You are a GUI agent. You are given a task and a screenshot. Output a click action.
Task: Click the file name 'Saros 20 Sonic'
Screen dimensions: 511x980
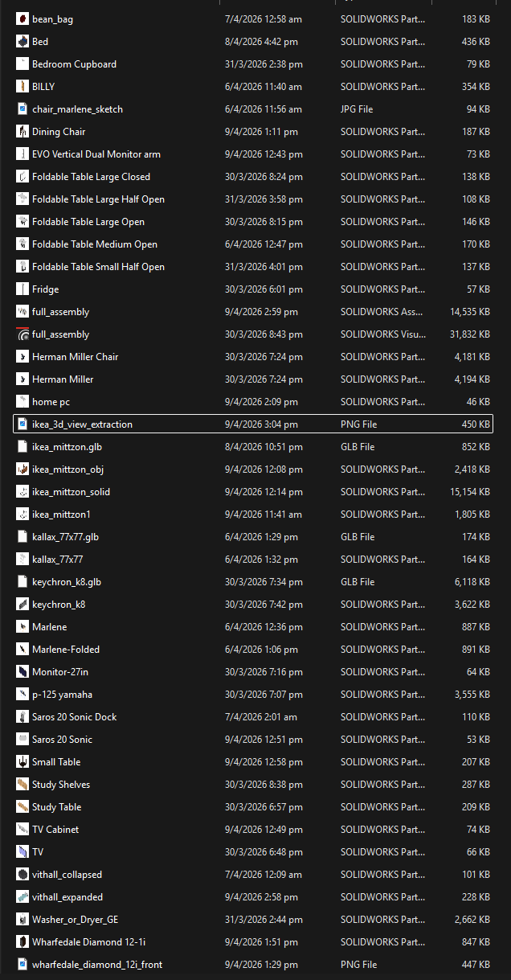pos(62,739)
